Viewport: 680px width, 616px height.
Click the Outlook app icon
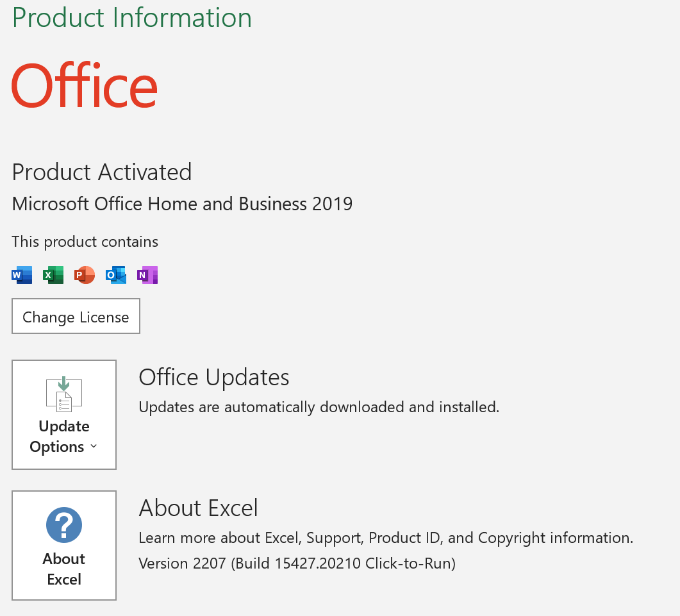click(116, 275)
